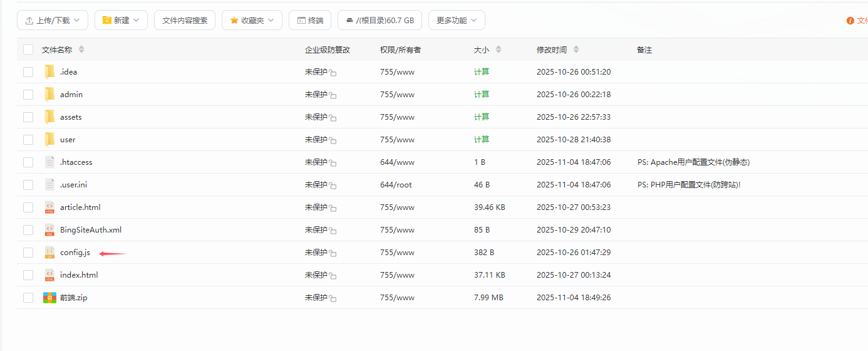Click permission 644/www of .htaccess
The width and height of the screenshot is (868, 351).
(x=397, y=162)
